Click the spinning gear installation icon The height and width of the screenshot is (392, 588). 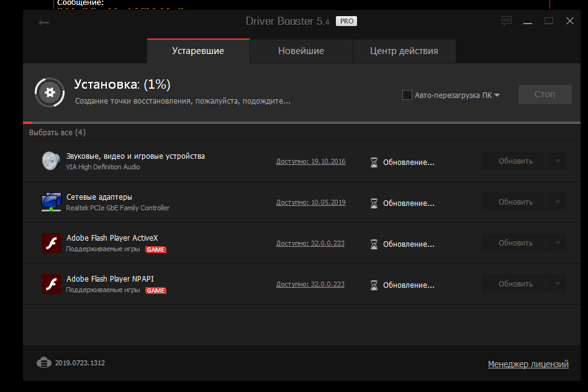pyautogui.click(x=50, y=92)
